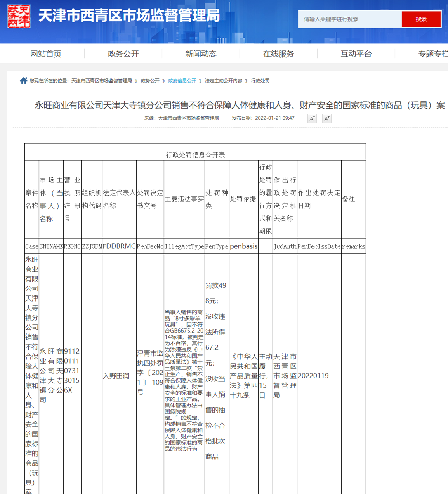Open the 网站首页 navigation tab

pyautogui.click(x=46, y=54)
